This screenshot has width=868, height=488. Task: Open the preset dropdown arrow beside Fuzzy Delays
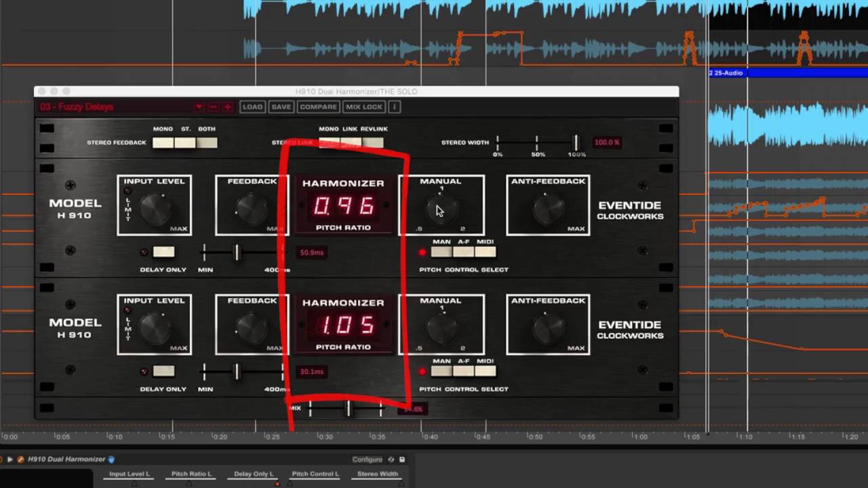[x=199, y=107]
